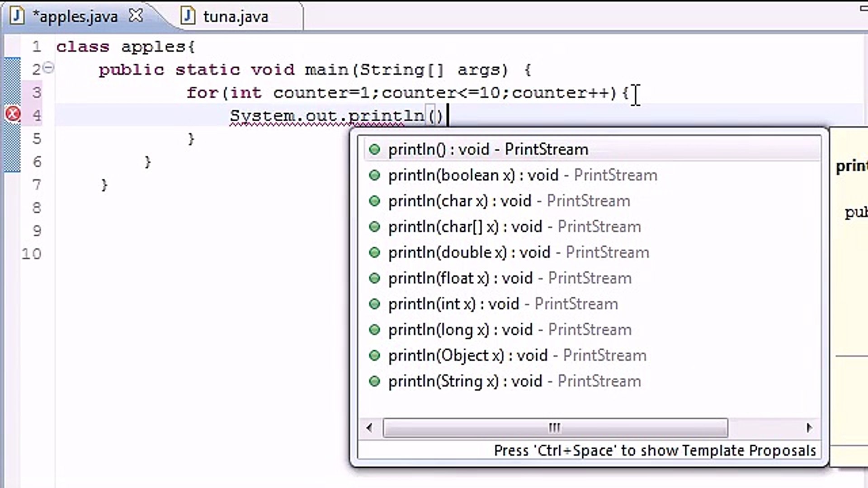Click the popup's left scroll arrow

[x=369, y=427]
